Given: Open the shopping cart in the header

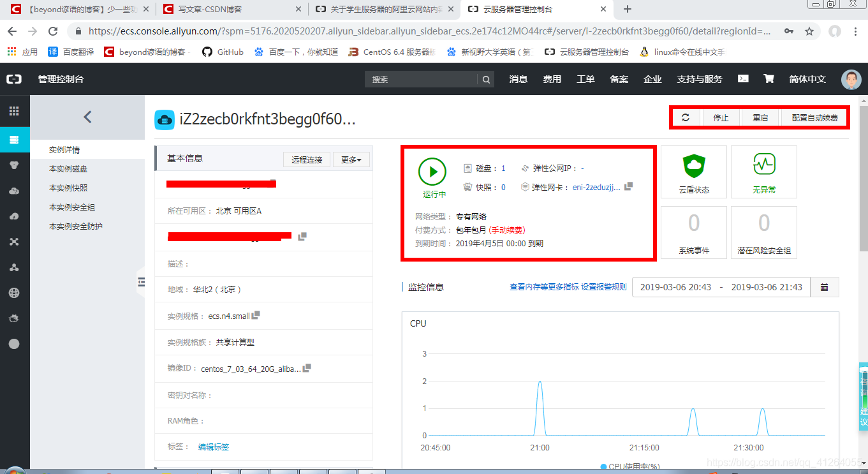Looking at the screenshot, I should (769, 79).
